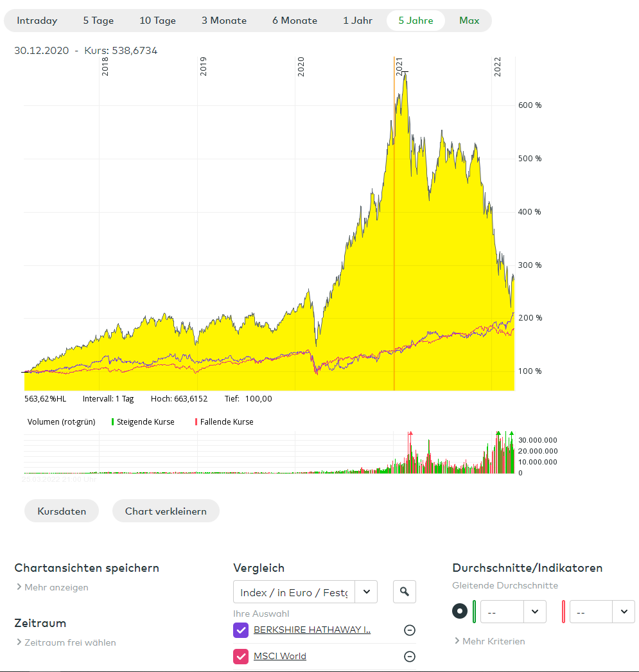
Task: Select the 5 Jahre tab
Action: pos(416,21)
